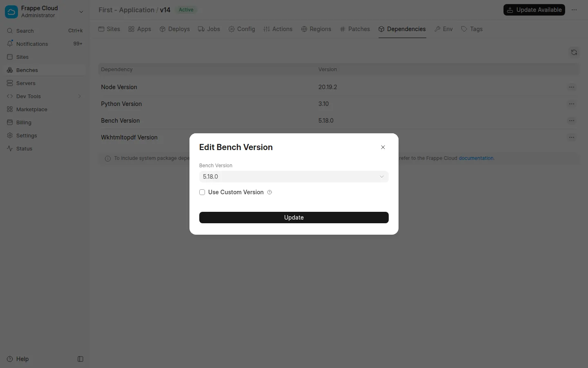Click the Active status badge
The image size is (588, 368).
(x=186, y=10)
